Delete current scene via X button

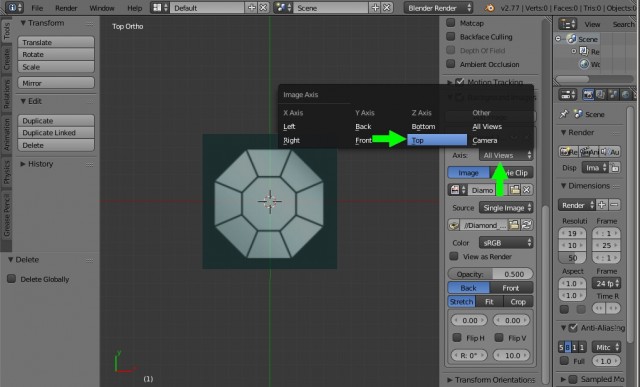click(x=387, y=8)
